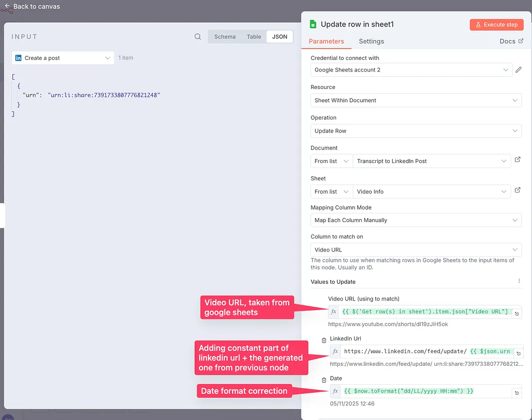Open the Create a post node selector

(63, 58)
